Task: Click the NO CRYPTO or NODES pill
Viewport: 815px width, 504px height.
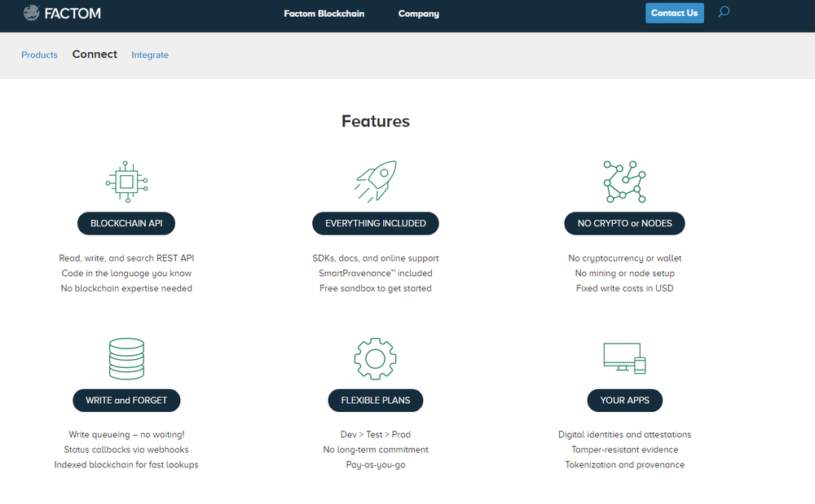Action: pyautogui.click(x=624, y=223)
